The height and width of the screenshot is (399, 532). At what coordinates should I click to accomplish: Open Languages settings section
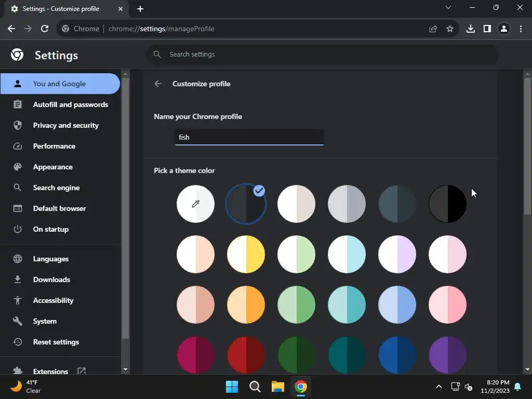(x=60, y=259)
